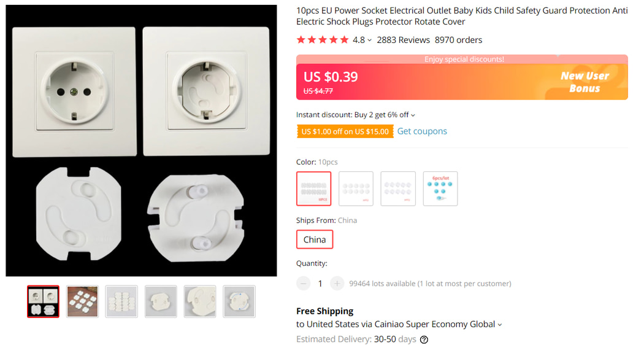Click the Get coupons link
The image size is (644, 345).
click(422, 131)
